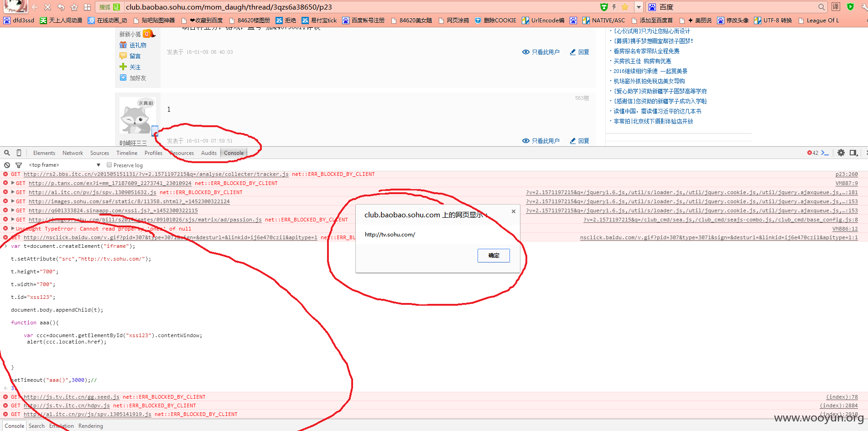Click the gg.seed.js error URL

(72, 397)
